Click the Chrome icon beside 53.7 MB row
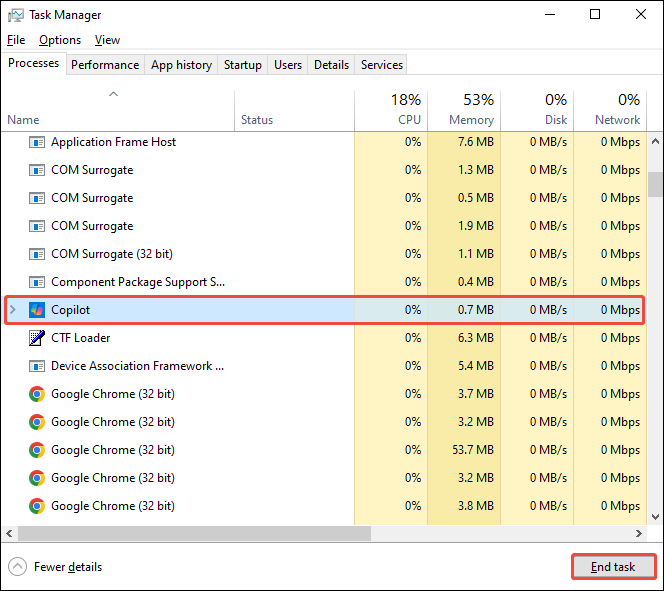The image size is (664, 591). coord(37,450)
